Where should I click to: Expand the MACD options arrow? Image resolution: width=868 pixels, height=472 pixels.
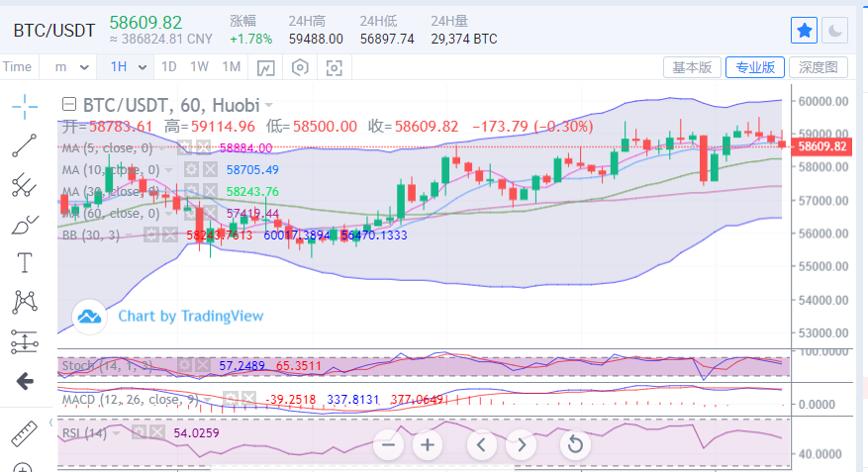[208, 400]
